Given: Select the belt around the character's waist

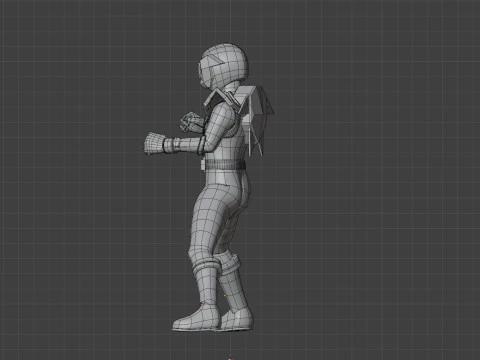Looking at the screenshot, I should point(223,164).
